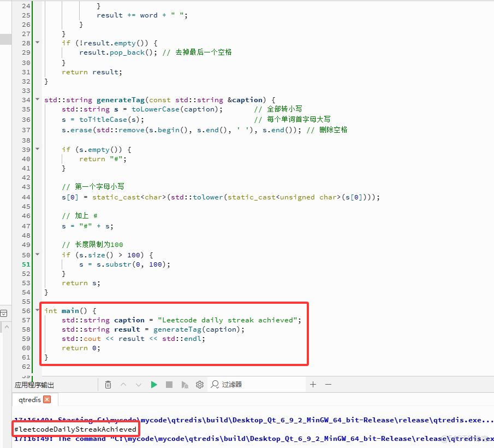Clear the application output with trash icon
Image resolution: width=494 pixels, height=448 pixels.
click(108, 385)
